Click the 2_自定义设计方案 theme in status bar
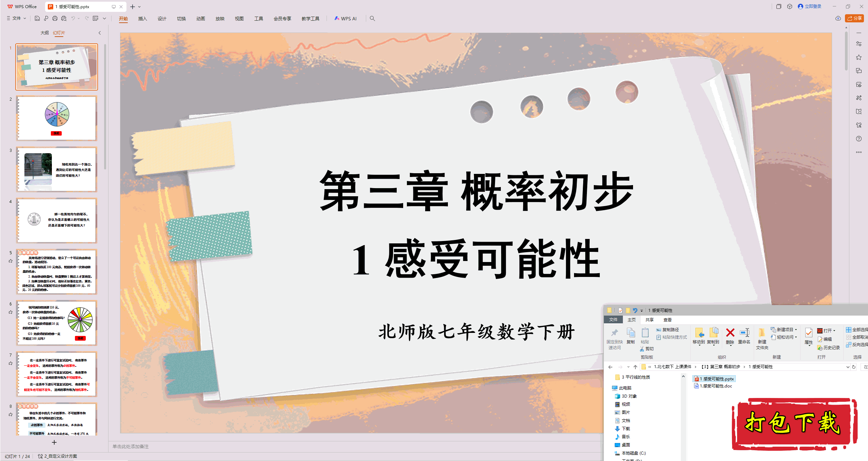Screen dimensions: 868x461 pyautogui.click(x=58, y=456)
